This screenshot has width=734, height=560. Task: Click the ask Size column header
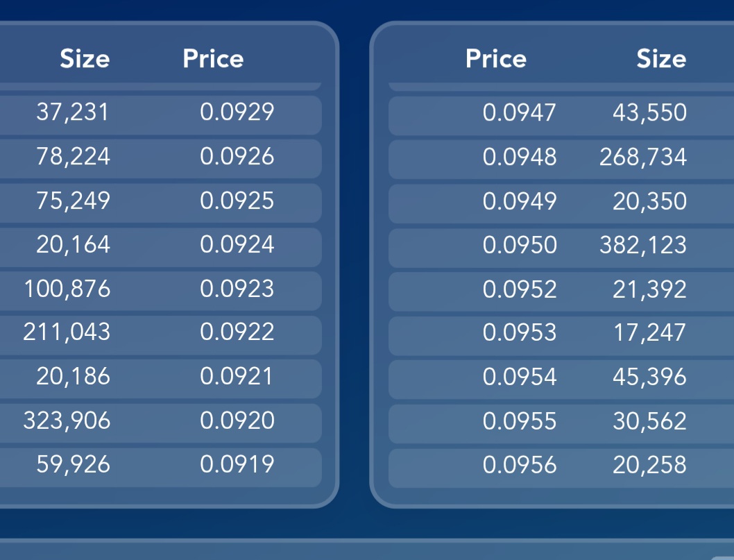coord(661,59)
